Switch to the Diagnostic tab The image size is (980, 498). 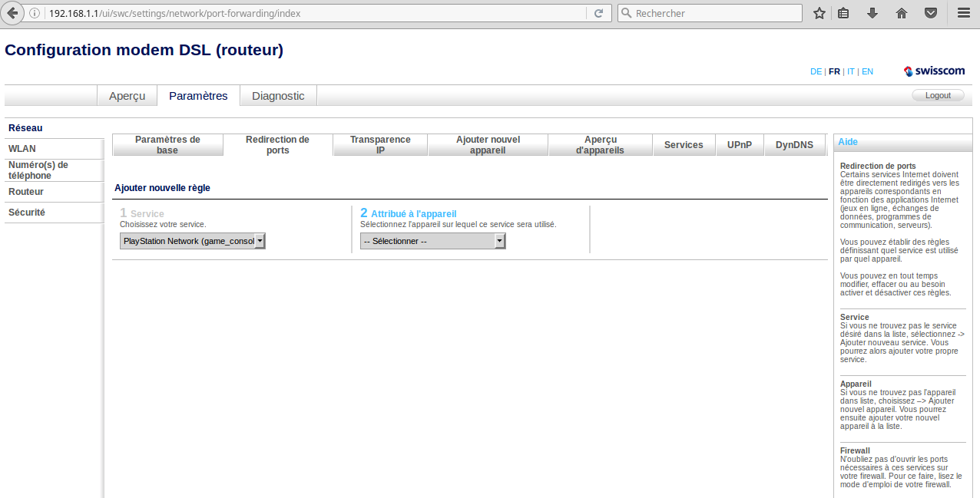[x=277, y=95]
